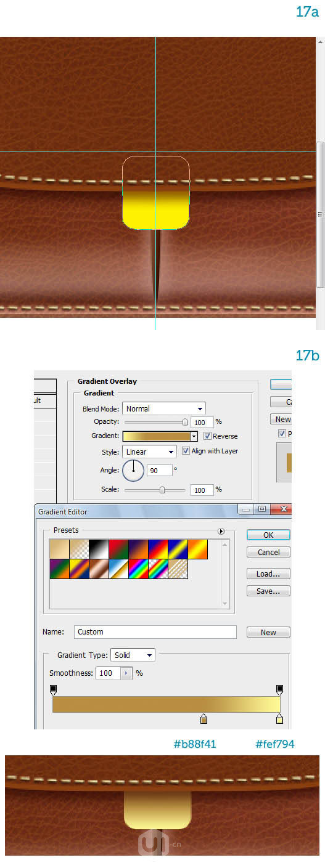Screen dimensions: 325x868
Task: Open the Blend Mode dropdown
Action: pos(164,408)
